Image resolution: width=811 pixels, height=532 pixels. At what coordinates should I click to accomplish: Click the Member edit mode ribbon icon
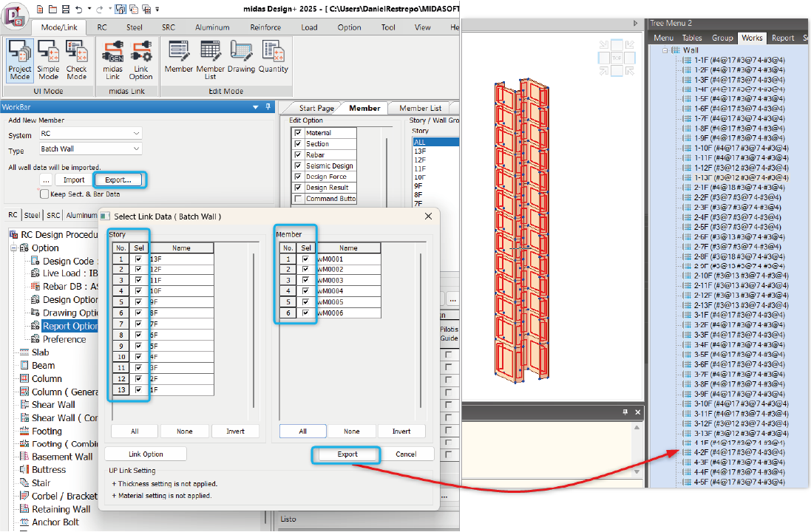coord(178,57)
